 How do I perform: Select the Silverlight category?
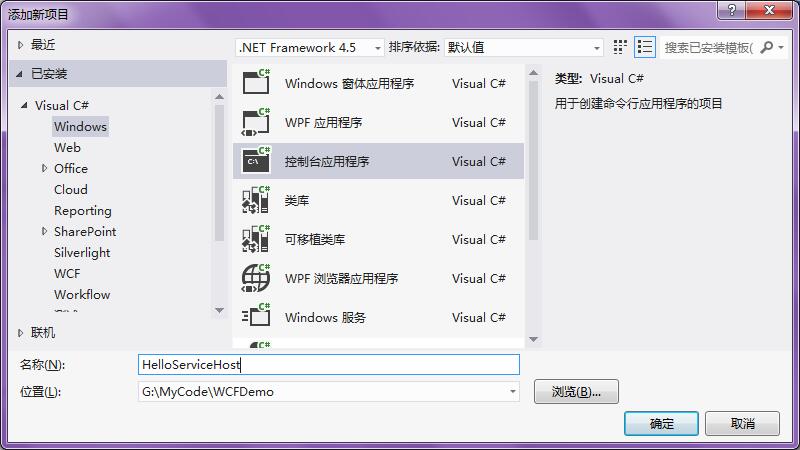click(x=82, y=253)
